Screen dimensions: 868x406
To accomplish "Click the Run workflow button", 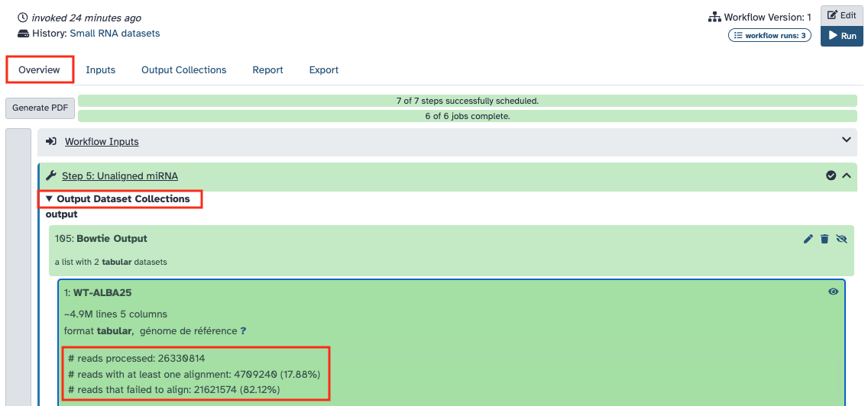I will 841,36.
